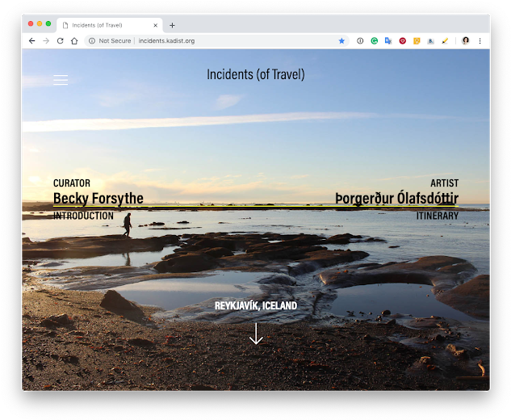Bookmark this page with the star

341,40
